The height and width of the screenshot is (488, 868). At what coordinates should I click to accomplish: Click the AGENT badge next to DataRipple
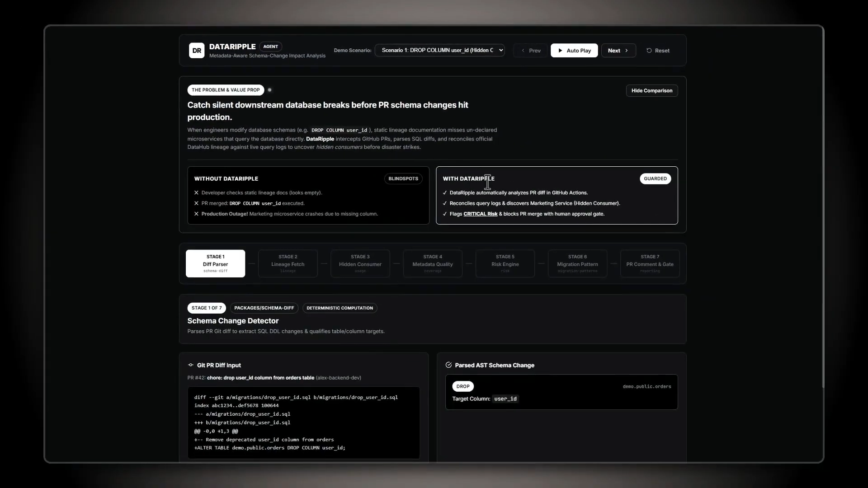click(271, 47)
